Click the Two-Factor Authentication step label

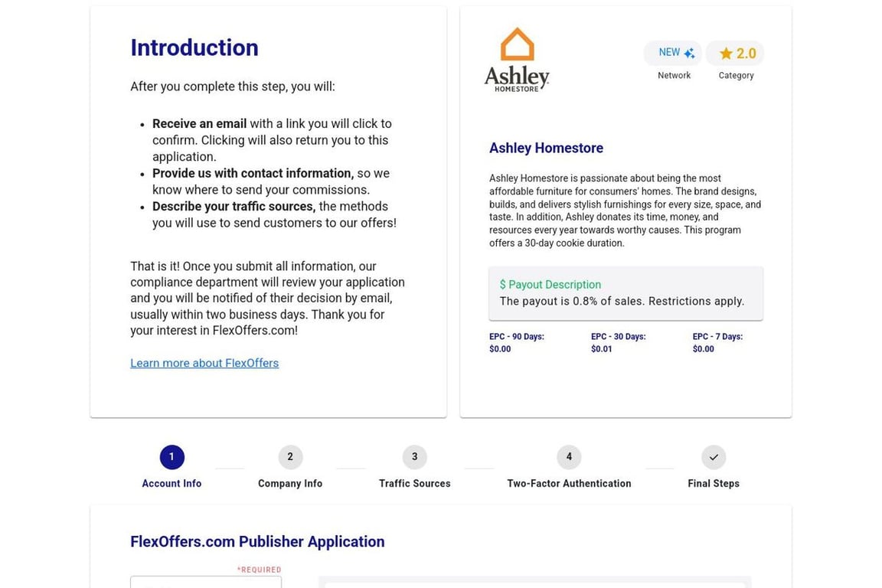click(x=569, y=483)
